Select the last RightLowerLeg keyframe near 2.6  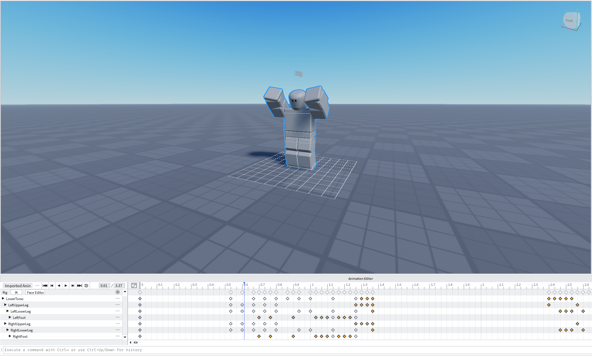pyautogui.click(x=583, y=330)
